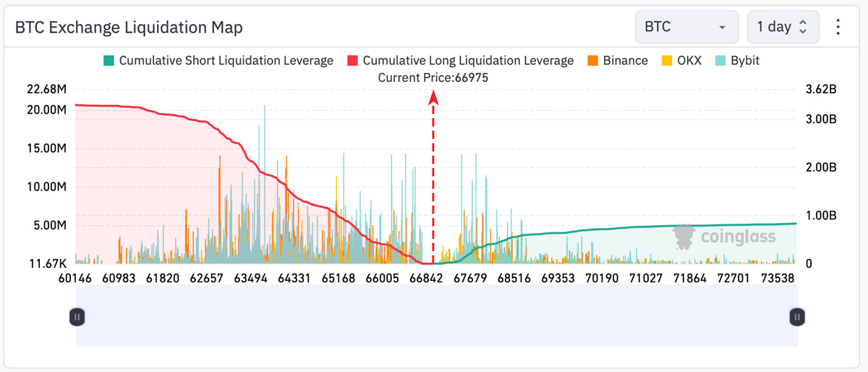Click the right range slider pause handle
Screen dimensions: 868x372
796,316
